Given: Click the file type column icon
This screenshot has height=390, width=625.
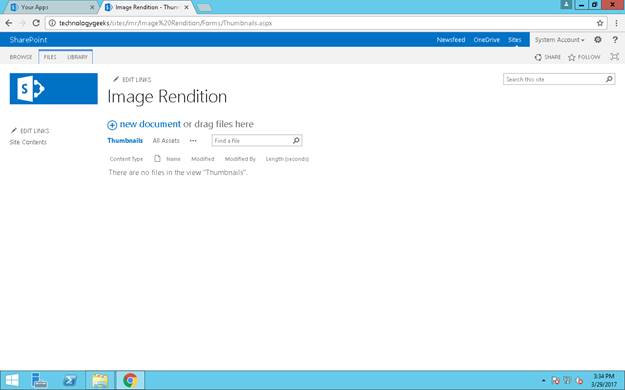Looking at the screenshot, I should [x=157, y=159].
